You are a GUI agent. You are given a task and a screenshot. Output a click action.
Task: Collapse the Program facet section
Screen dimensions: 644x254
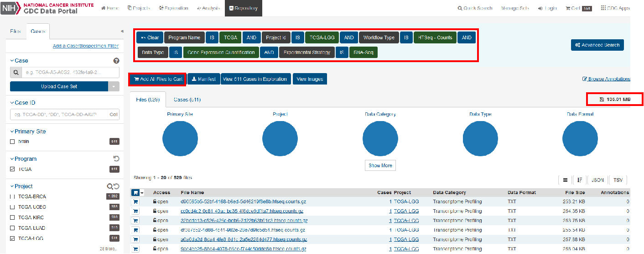pos(23,159)
